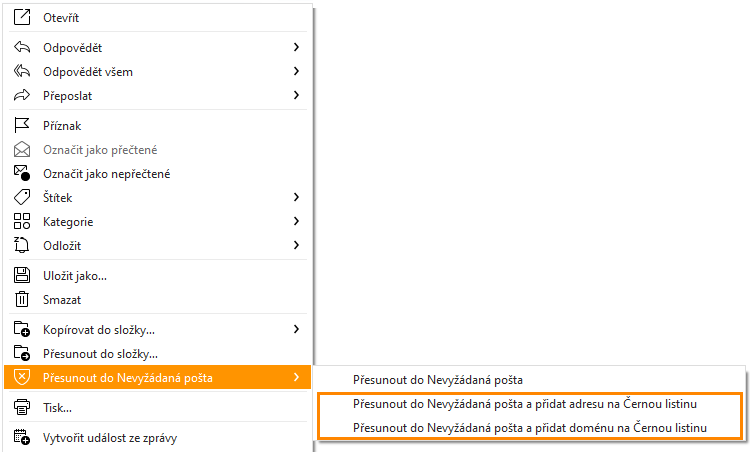Select Označit jako nepřečtené menu entry
Image resolution: width=750 pixels, height=452 pixels.
[106, 174]
